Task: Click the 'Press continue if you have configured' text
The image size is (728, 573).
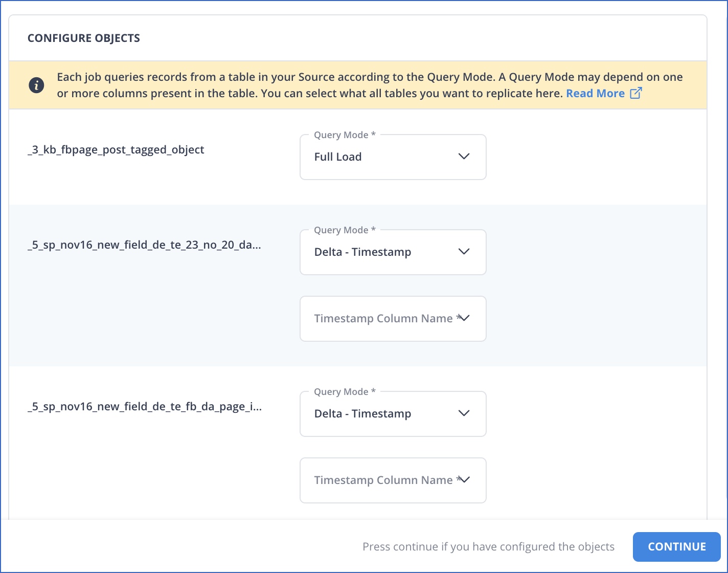Action: [x=488, y=547]
